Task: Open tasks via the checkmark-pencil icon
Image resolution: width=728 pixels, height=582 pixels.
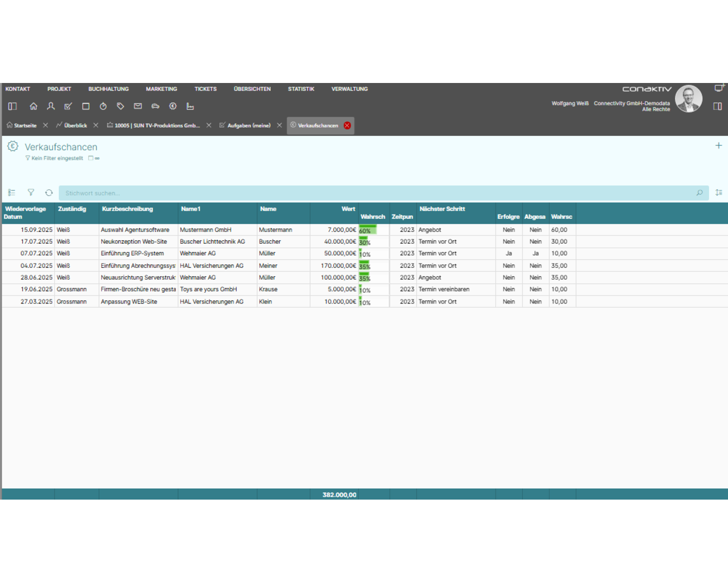Action: (x=68, y=106)
